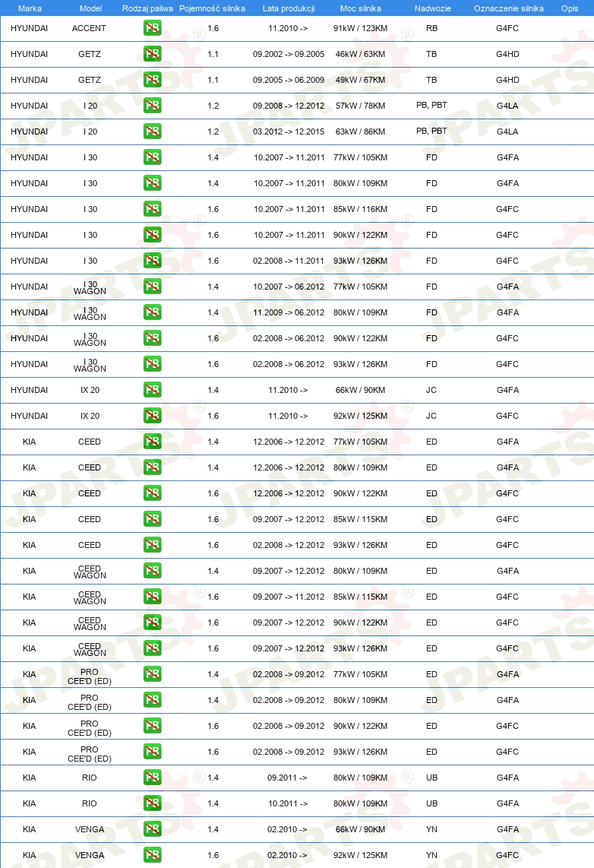The image size is (594, 868).
Task: Click the Model column header
Action: click(90, 8)
